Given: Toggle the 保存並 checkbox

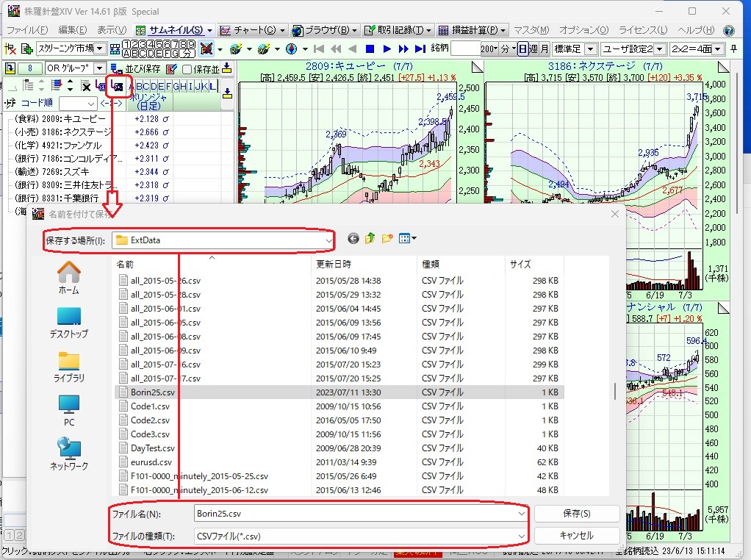Looking at the screenshot, I should pos(187,70).
